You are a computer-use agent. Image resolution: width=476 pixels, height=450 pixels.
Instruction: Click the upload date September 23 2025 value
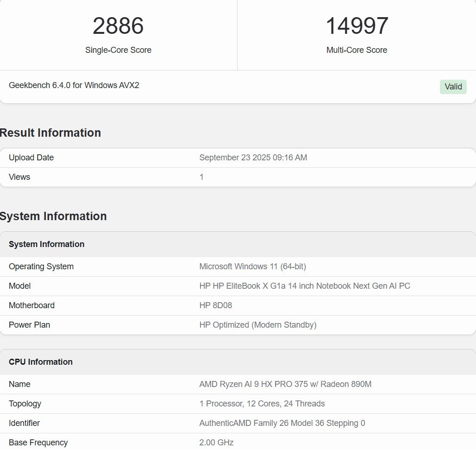pos(253,158)
